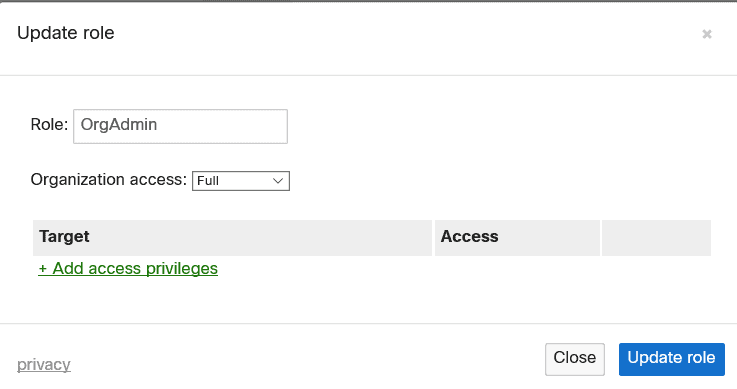Click the Close button in the footer
The height and width of the screenshot is (389, 737).
click(575, 359)
